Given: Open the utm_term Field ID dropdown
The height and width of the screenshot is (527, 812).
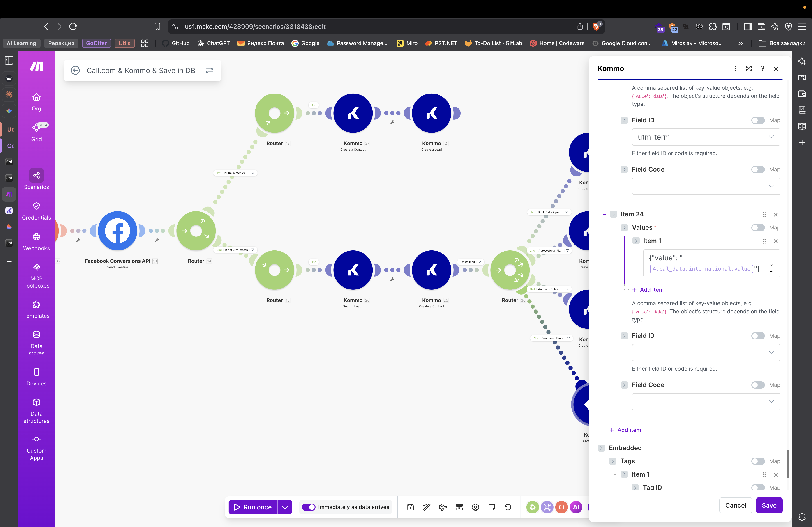Looking at the screenshot, I should tap(706, 137).
